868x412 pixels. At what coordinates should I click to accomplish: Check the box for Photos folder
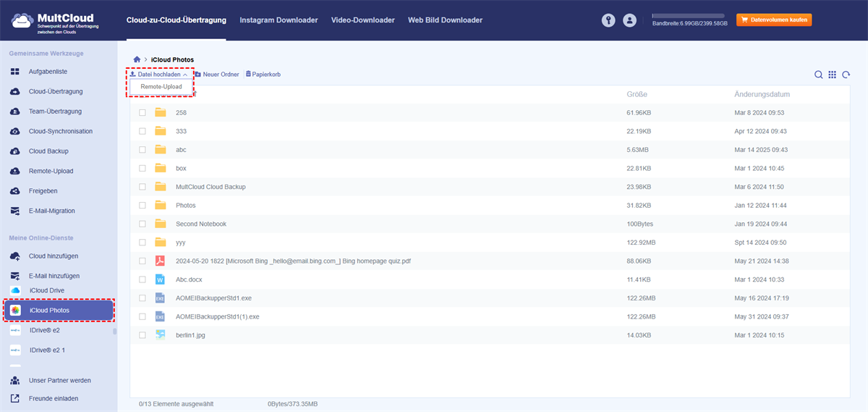click(x=142, y=205)
